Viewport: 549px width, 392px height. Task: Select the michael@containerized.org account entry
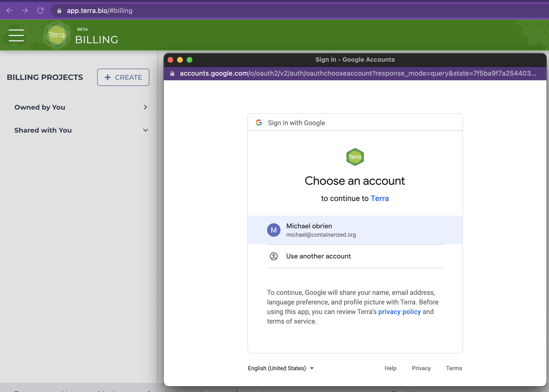(x=321, y=234)
